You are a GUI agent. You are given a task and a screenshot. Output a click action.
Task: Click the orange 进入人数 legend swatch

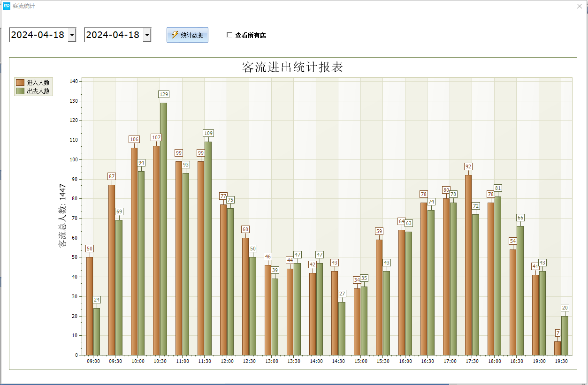pyautogui.click(x=20, y=83)
